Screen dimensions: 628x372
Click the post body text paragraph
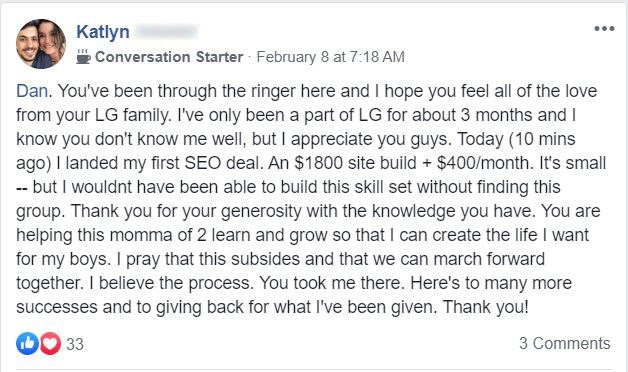311,199
